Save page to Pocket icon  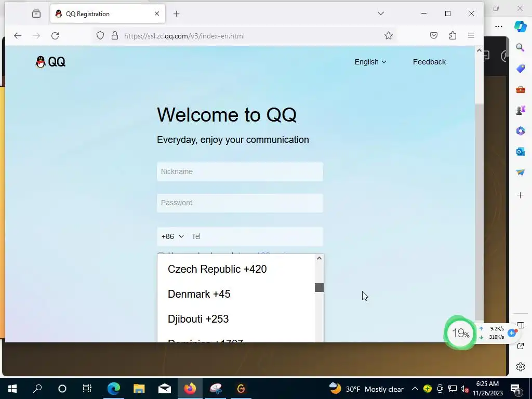tap(434, 35)
